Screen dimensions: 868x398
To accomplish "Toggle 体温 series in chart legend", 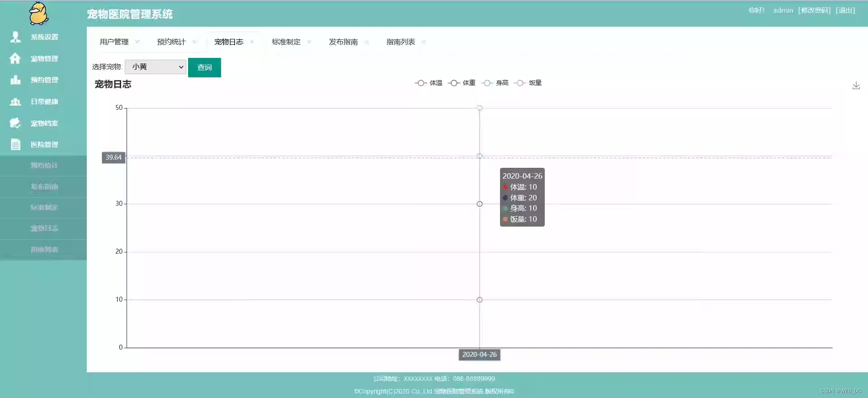I will coord(429,83).
